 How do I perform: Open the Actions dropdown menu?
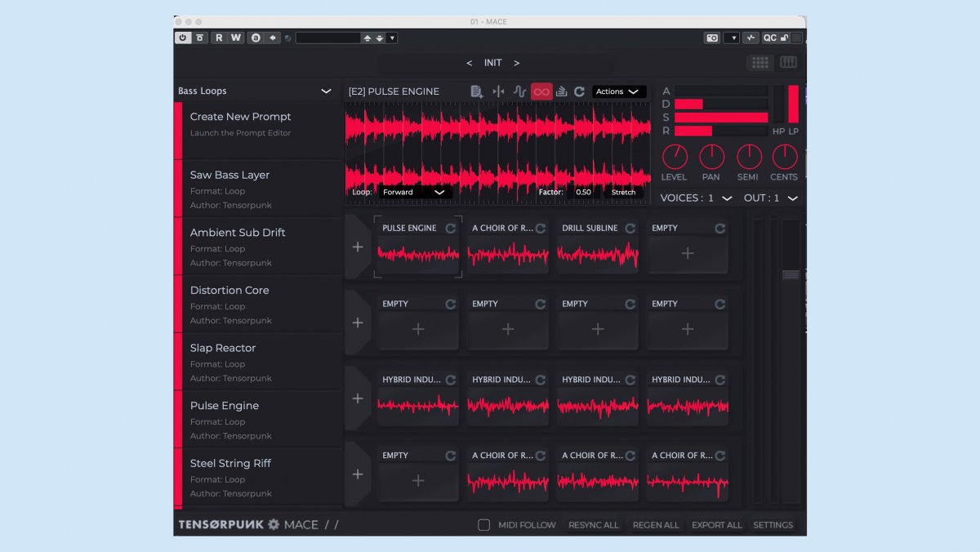pos(618,91)
